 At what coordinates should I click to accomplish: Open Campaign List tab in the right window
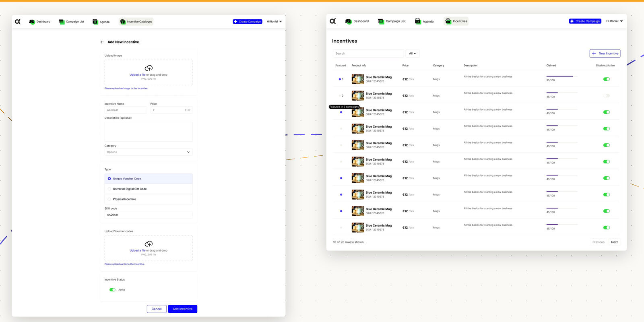pos(392,21)
